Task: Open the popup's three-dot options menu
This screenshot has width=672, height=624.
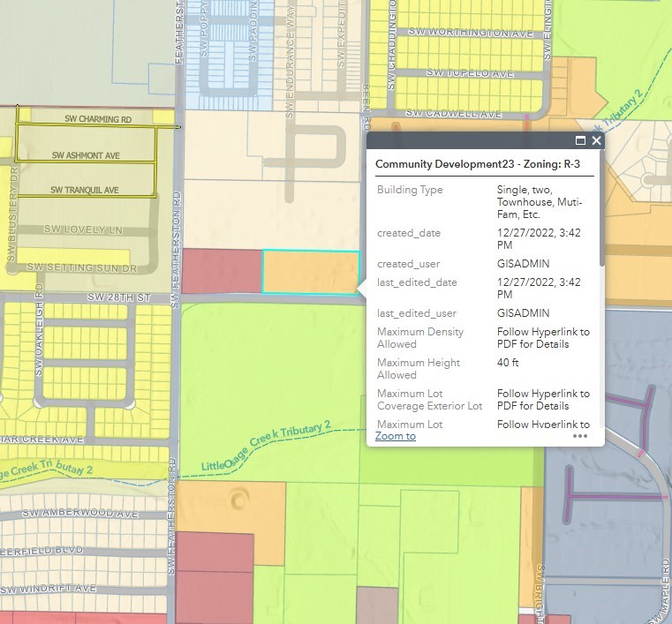Action: [580, 435]
